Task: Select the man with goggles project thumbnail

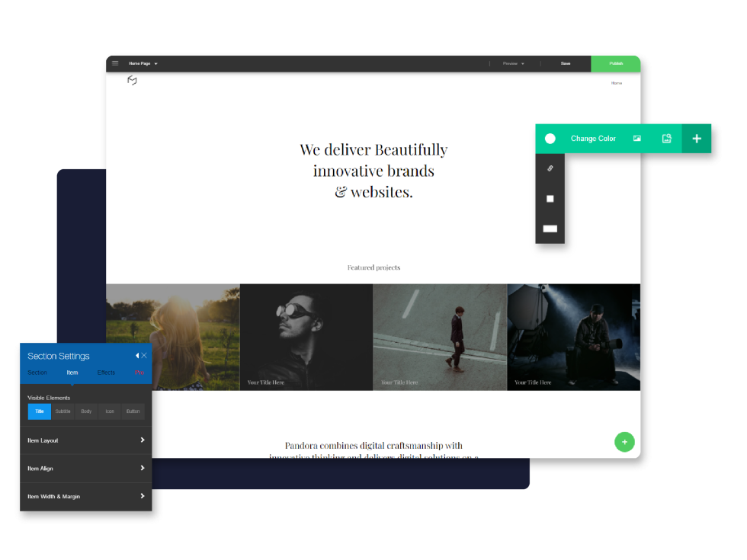Action: (306, 337)
